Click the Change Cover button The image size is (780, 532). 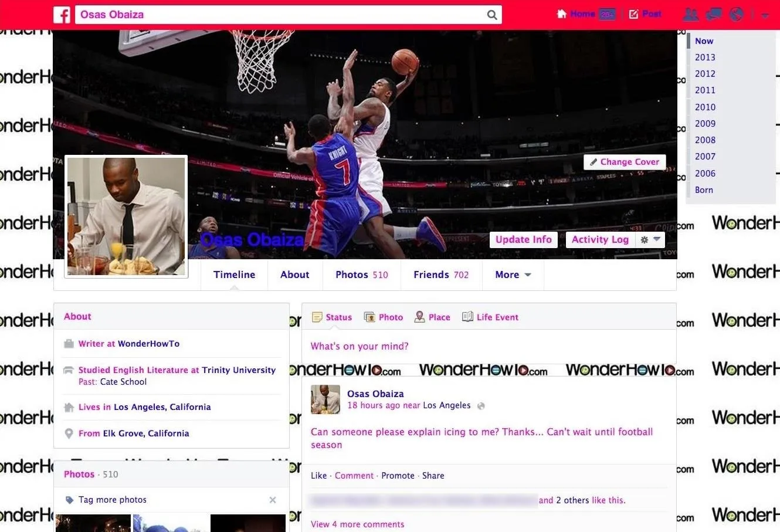625,162
